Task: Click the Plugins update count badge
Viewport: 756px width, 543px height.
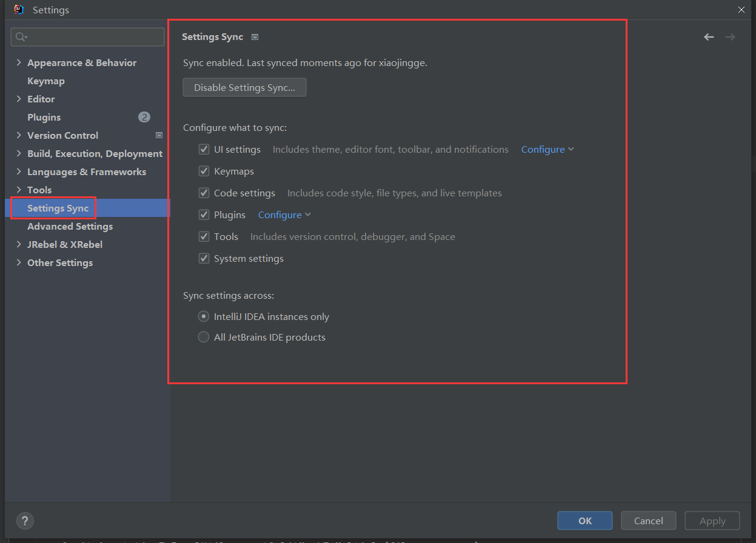Action: (144, 117)
